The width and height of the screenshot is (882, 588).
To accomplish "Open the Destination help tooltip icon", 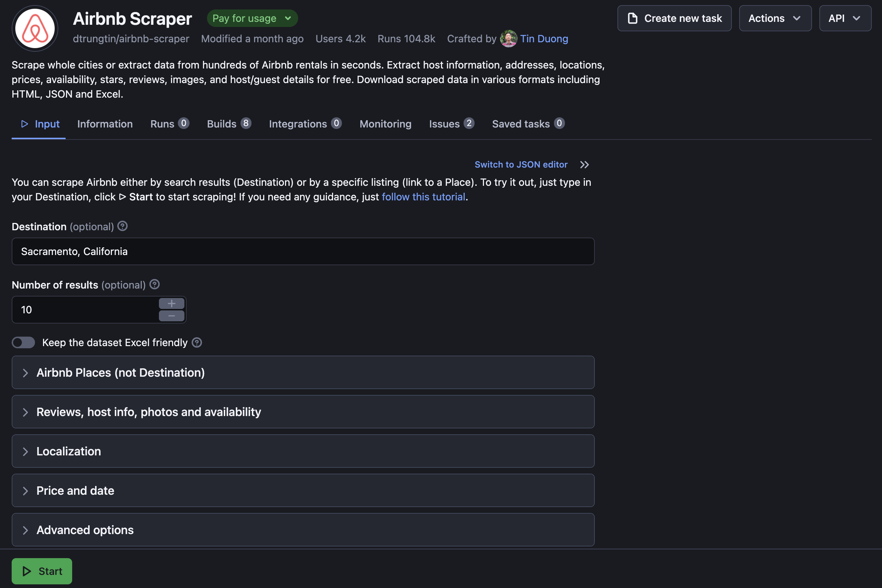I will click(122, 226).
